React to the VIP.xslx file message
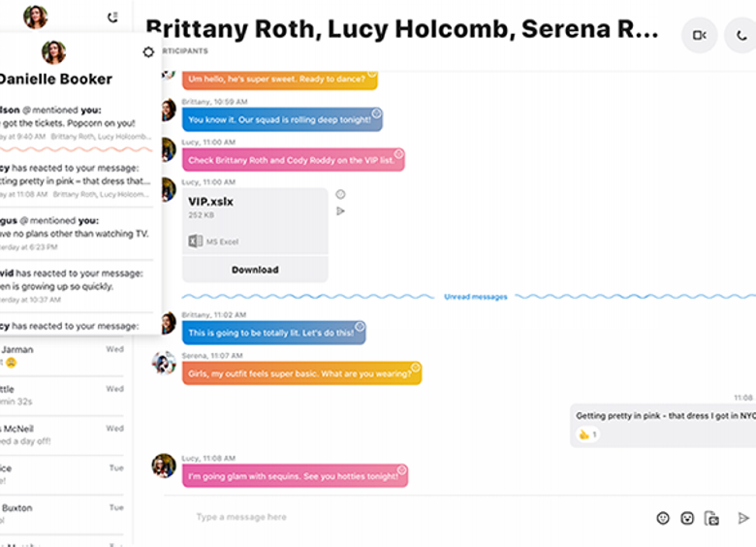This screenshot has width=756, height=547. [x=340, y=194]
